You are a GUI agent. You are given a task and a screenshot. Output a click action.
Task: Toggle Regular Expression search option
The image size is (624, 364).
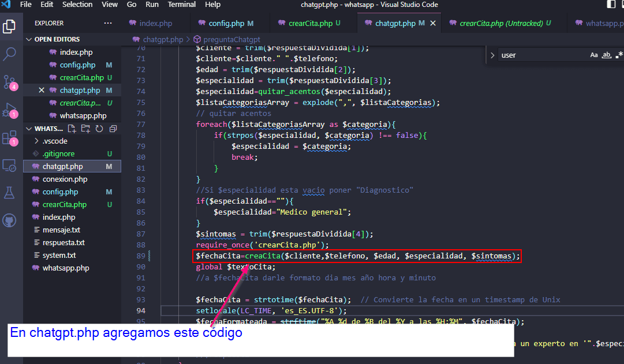[x=619, y=55]
